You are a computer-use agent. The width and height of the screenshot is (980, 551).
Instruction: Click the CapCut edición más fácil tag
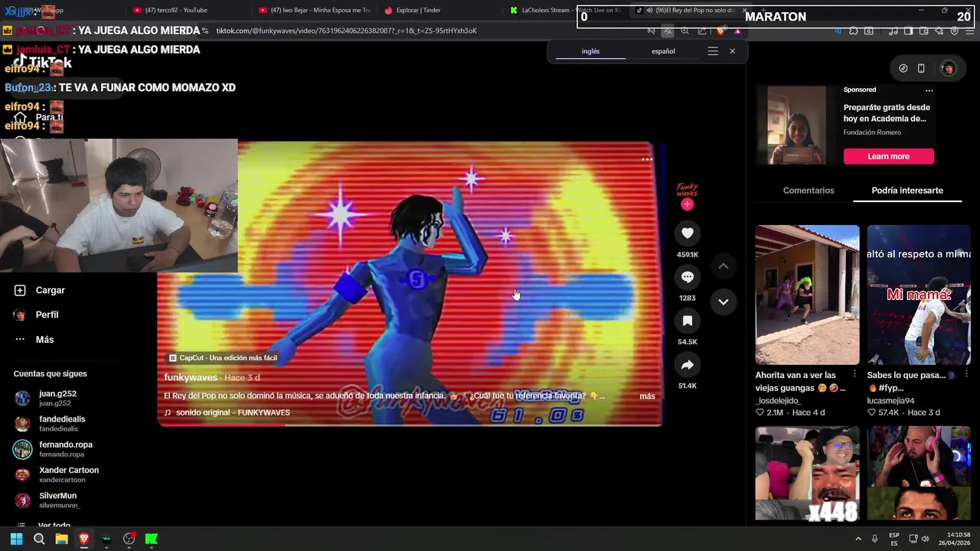223,357
